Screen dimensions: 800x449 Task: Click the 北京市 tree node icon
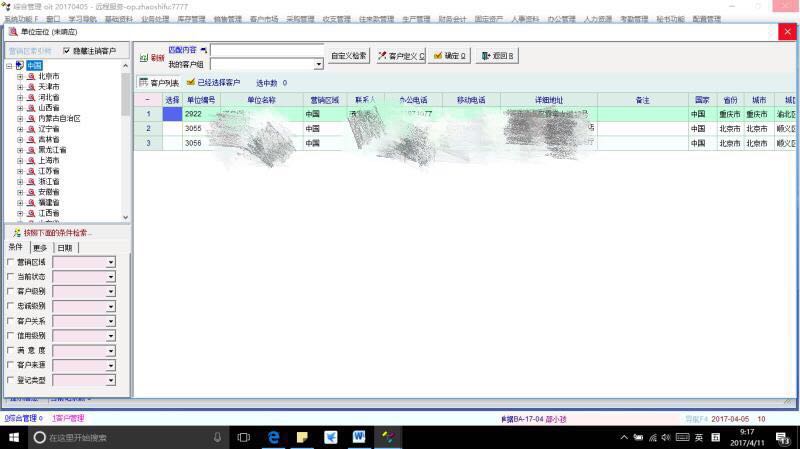coord(31,76)
